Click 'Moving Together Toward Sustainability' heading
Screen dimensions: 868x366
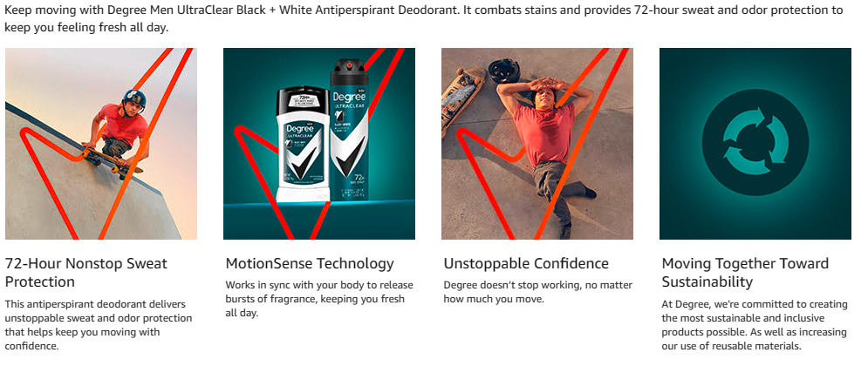(746, 273)
